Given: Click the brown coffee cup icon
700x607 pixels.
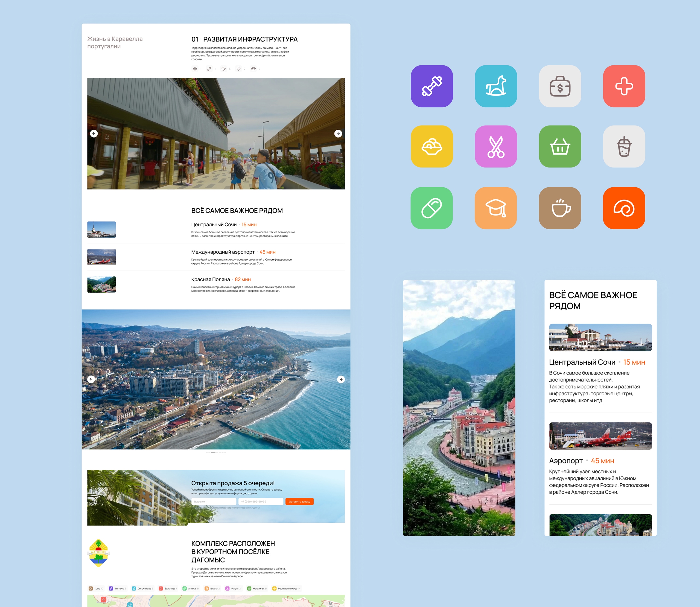Looking at the screenshot, I should (x=560, y=208).
